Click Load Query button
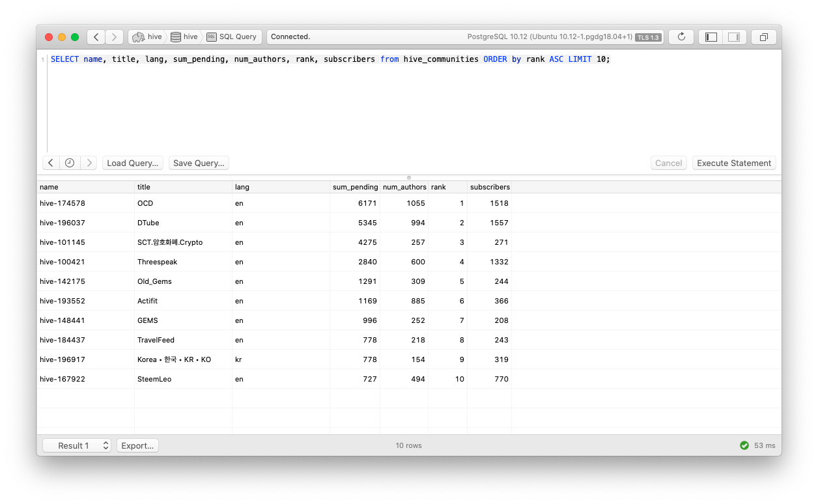Screen dimensions: 818x504 (133, 163)
